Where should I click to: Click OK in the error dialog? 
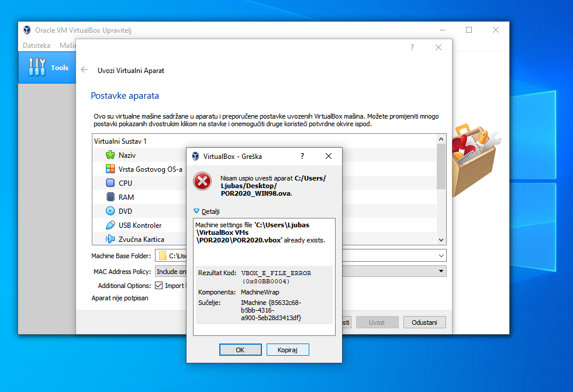point(240,350)
